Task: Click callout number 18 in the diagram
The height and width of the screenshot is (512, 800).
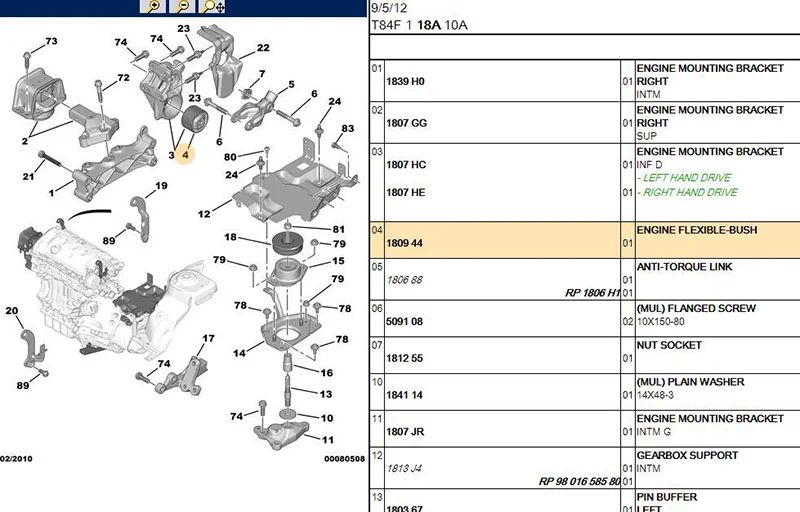Action: tap(231, 237)
